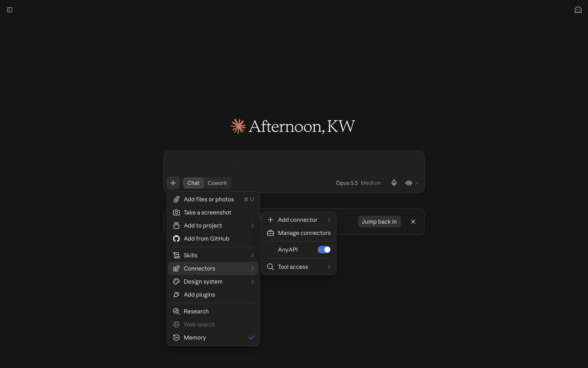Click the Tool access search icon

271,267
